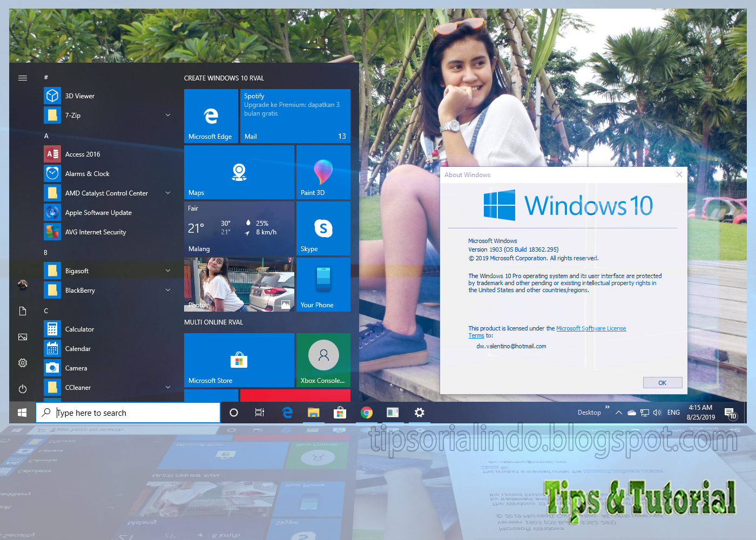Expand the Desktop toolbar chevron
The image size is (756, 540).
pyautogui.click(x=607, y=407)
